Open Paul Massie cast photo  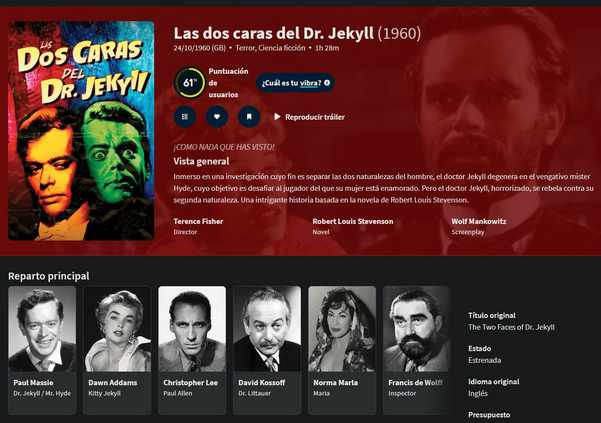(x=42, y=329)
